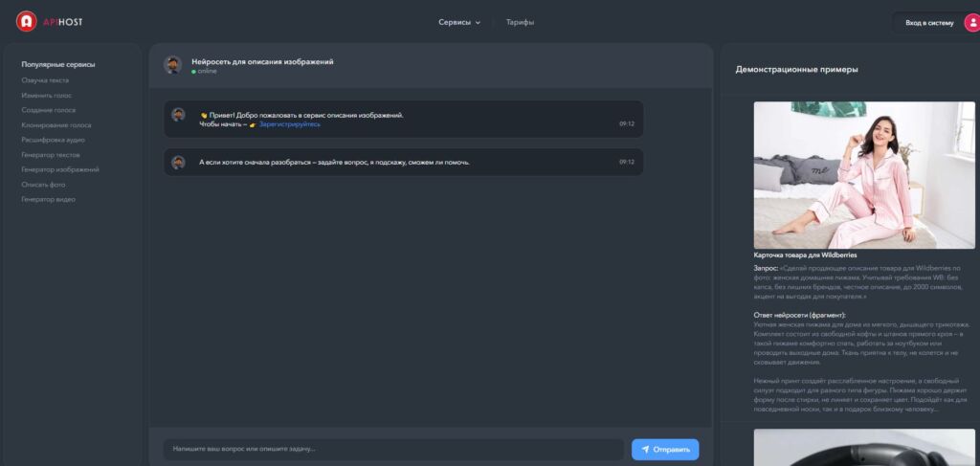Open the Генератор видео service
The image size is (980, 466).
pos(48,200)
